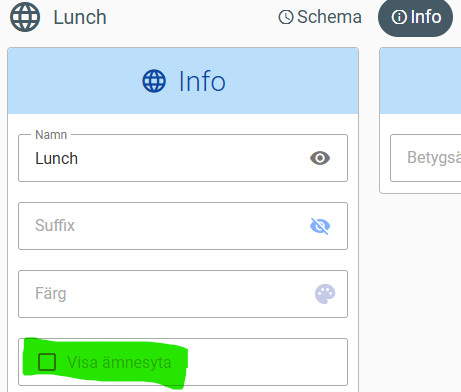The height and width of the screenshot is (392, 461).
Task: Click the small Namn floating label
Action: click(x=51, y=135)
